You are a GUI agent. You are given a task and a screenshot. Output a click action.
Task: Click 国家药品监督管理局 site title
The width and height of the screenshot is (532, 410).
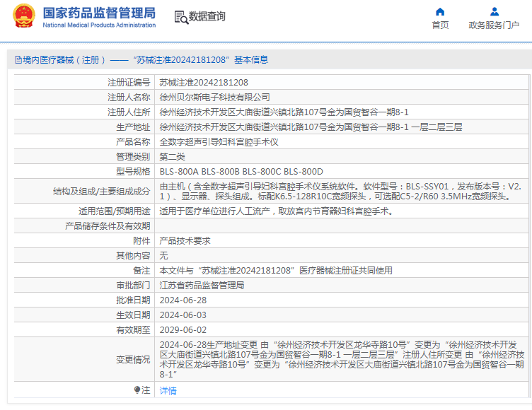pyautogui.click(x=99, y=13)
